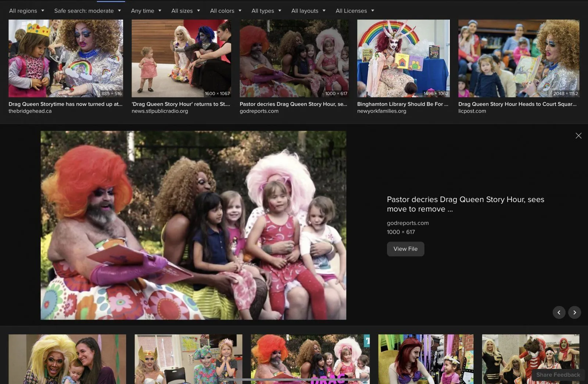Go to the previous image result

click(559, 312)
